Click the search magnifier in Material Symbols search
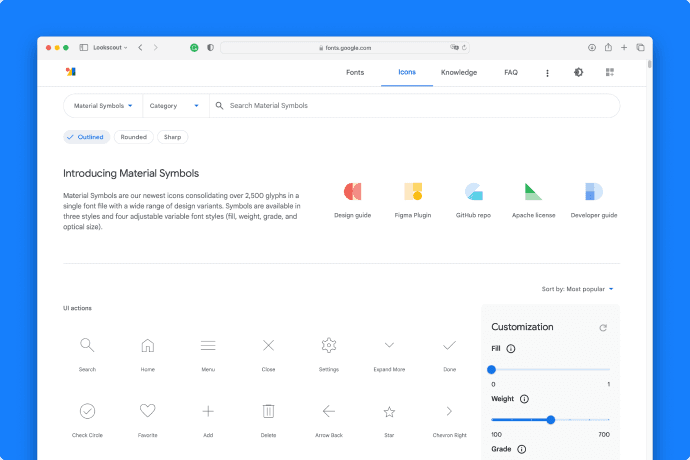This screenshot has width=690, height=460. pos(219,106)
